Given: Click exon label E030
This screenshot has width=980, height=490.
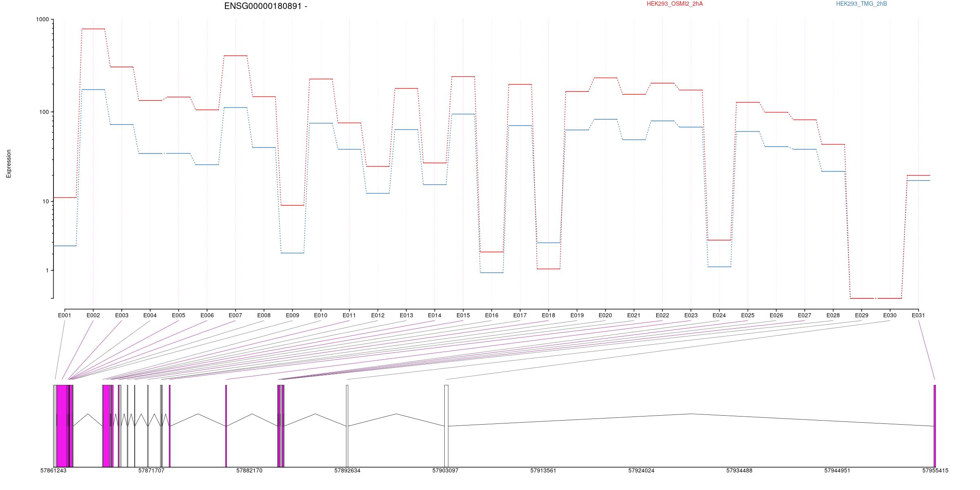Looking at the screenshot, I should 890,315.
